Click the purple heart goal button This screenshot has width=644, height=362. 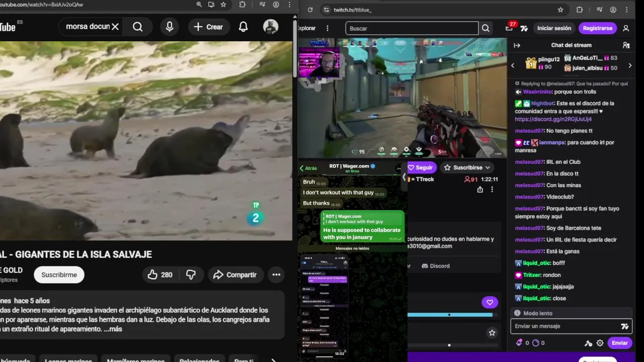[x=490, y=302]
